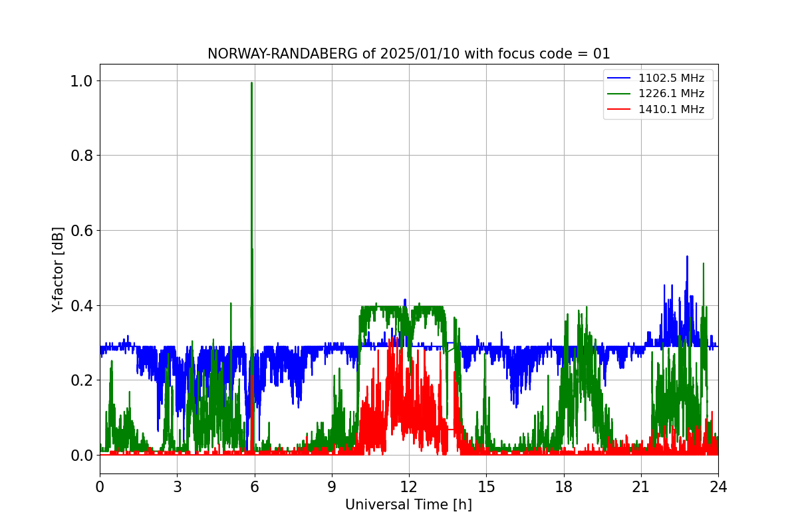Click the x-axis tick label 0

(x=100, y=487)
